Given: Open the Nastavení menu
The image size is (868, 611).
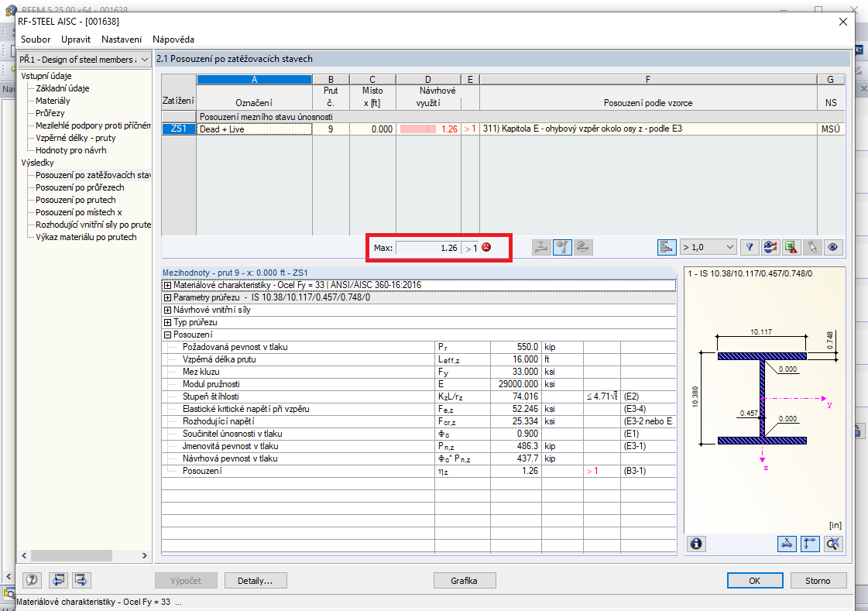Looking at the screenshot, I should click(122, 39).
